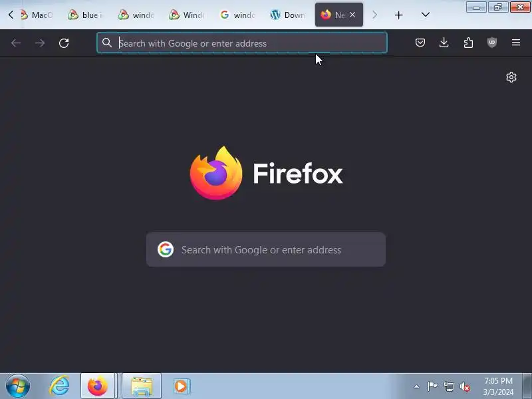Open the network tray icon
532x399 pixels.
[x=448, y=386]
